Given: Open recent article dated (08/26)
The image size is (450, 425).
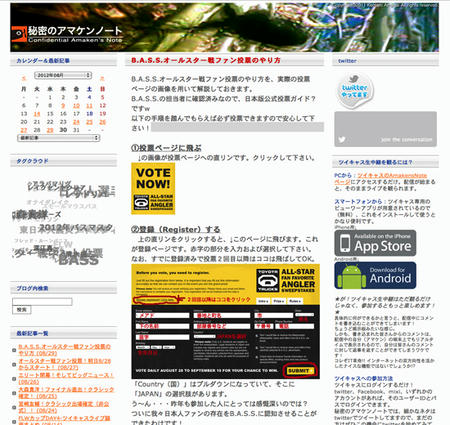Looking at the screenshot, I should pos(66,378).
